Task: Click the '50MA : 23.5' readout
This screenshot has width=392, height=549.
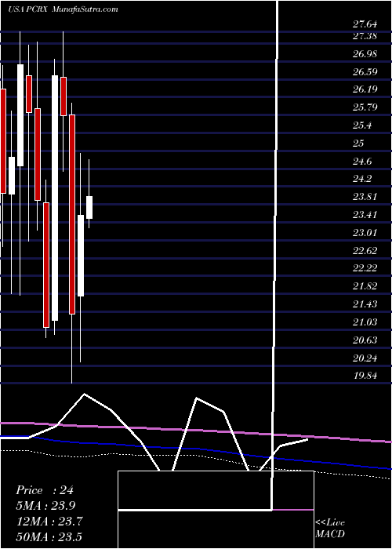Action: [x=49, y=536]
